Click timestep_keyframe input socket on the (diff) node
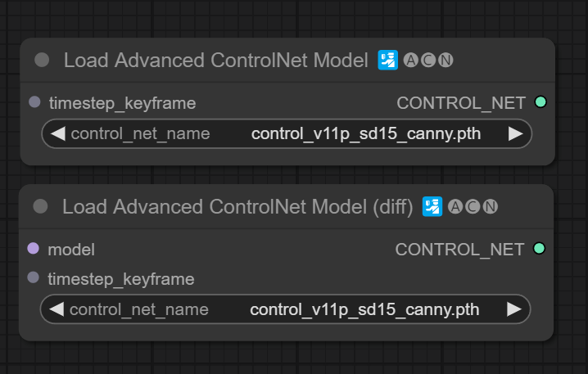588x374 pixels. pyautogui.click(x=34, y=278)
